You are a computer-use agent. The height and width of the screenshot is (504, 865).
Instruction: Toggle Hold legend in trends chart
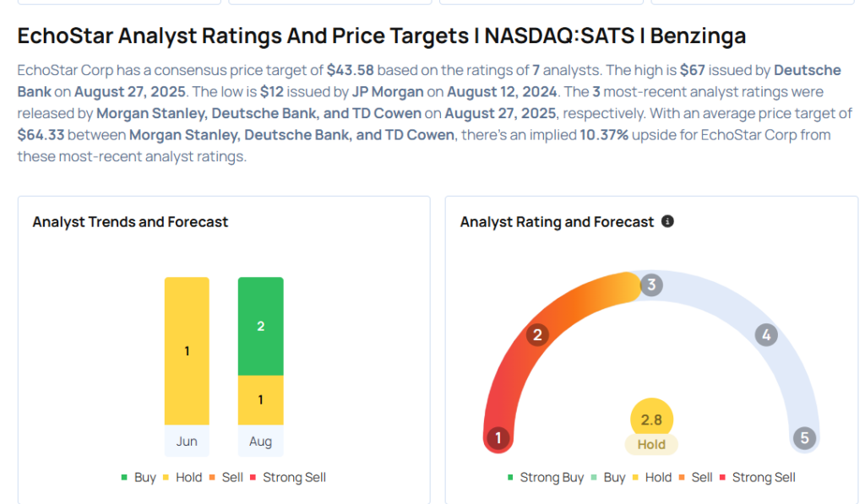coord(181,477)
